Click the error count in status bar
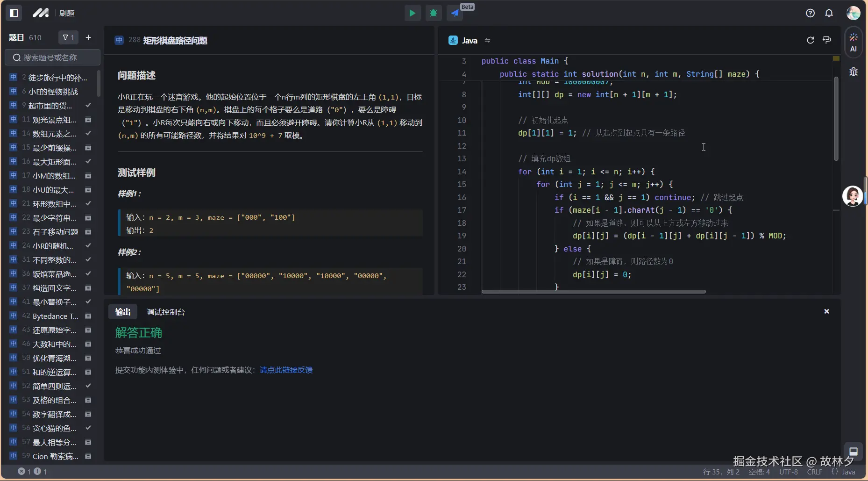This screenshot has width=868, height=481. pos(24,471)
